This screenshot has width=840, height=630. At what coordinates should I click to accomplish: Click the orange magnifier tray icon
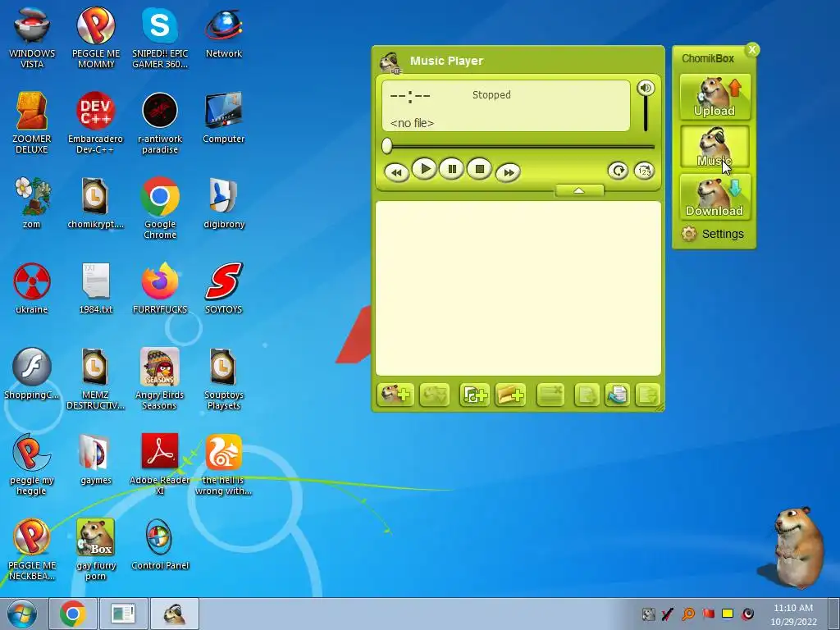pyautogui.click(x=688, y=614)
